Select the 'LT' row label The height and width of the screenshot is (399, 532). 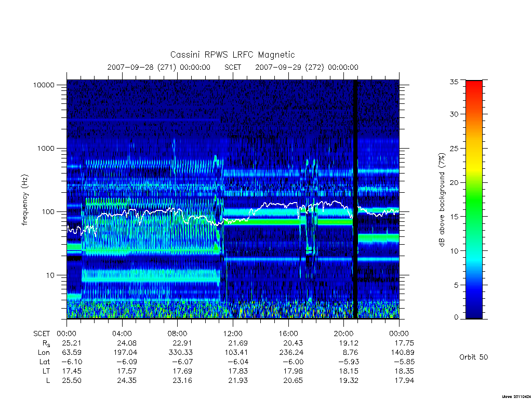coord(46,371)
